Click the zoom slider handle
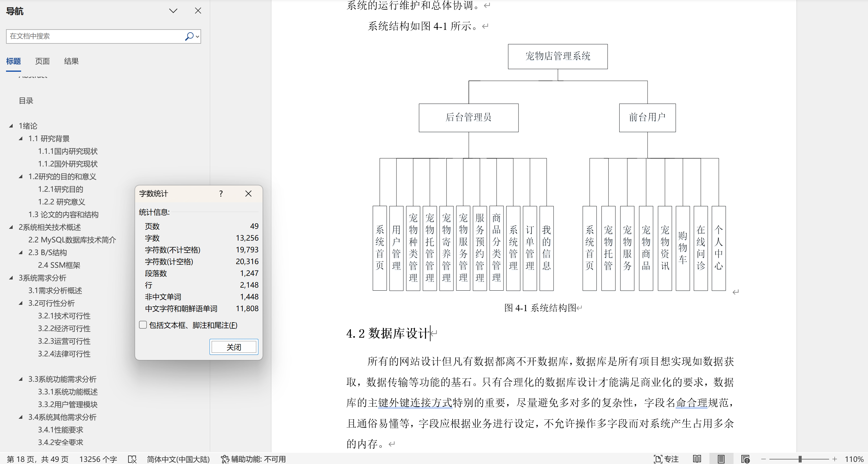 point(800,459)
